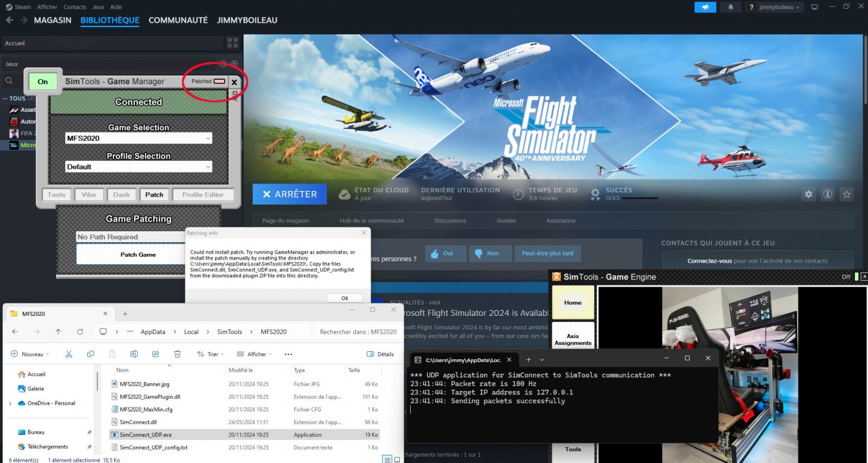Go to the MAGASIN tab
The width and height of the screenshot is (868, 463).
coord(53,20)
